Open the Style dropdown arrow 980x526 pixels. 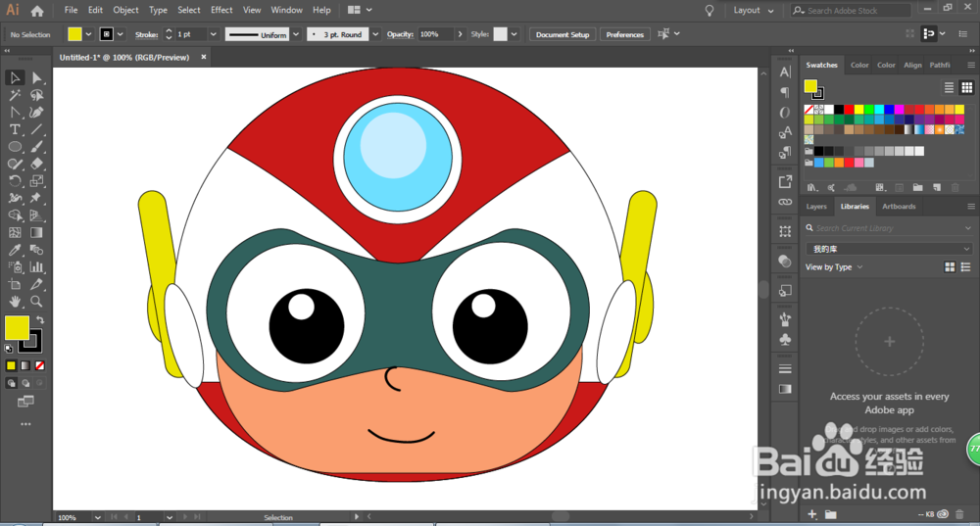pyautogui.click(x=514, y=34)
